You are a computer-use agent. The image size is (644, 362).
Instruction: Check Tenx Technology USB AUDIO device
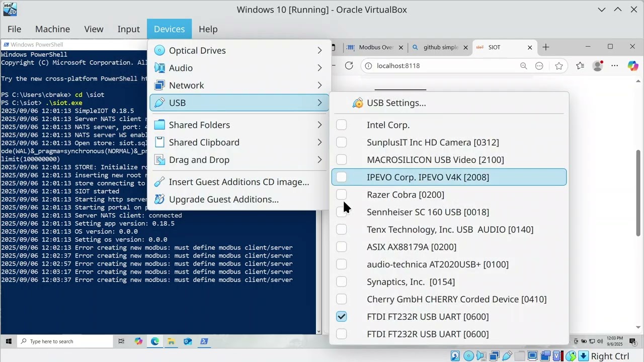[x=342, y=229]
